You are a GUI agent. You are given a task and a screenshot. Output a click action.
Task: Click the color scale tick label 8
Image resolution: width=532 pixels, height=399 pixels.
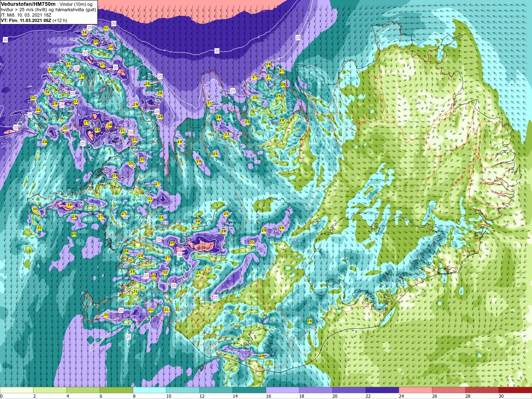click(x=134, y=396)
